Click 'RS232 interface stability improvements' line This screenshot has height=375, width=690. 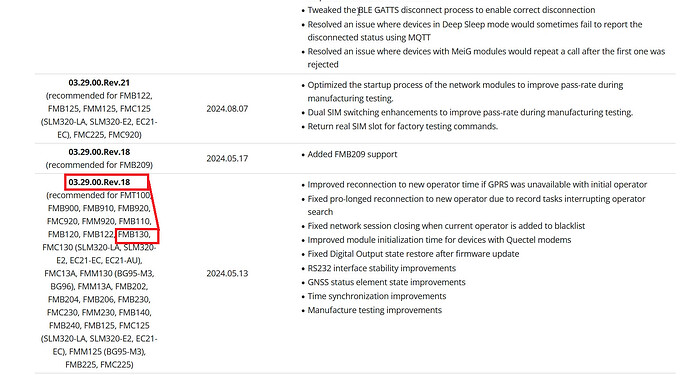pos(382,268)
